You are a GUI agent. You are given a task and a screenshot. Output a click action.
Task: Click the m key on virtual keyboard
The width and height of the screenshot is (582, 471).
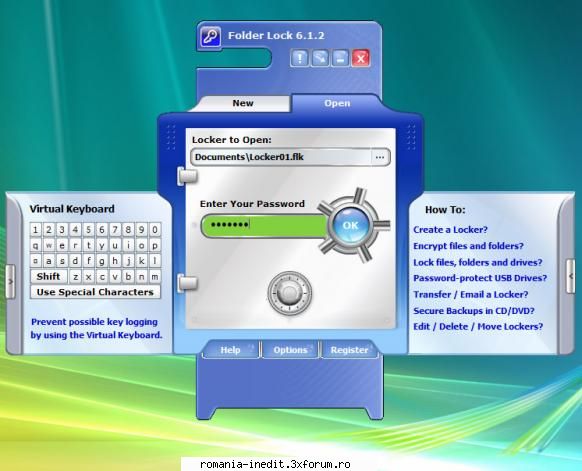pos(155,277)
